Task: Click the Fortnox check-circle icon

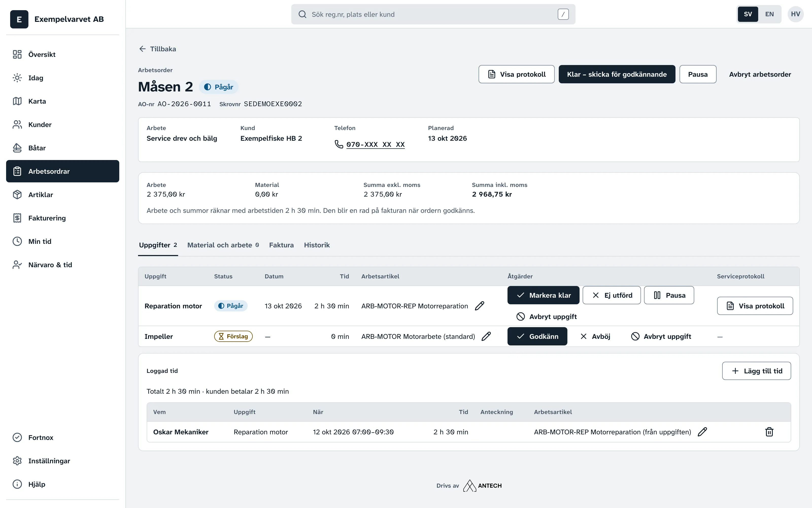Action: tap(17, 437)
